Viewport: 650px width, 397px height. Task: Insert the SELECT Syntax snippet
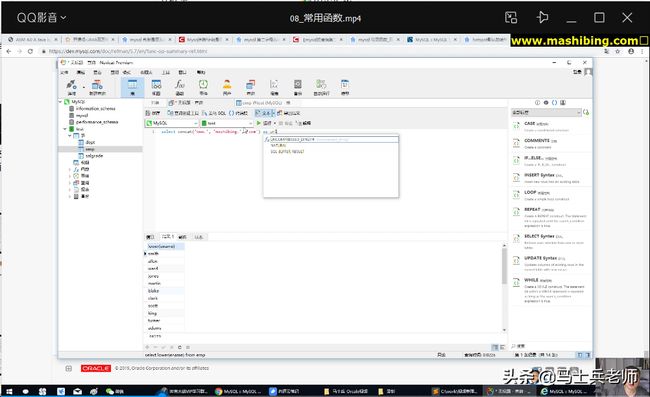[550, 242]
